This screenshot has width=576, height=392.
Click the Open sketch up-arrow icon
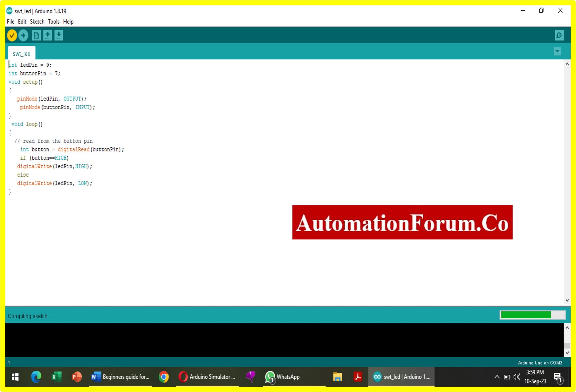(x=47, y=35)
